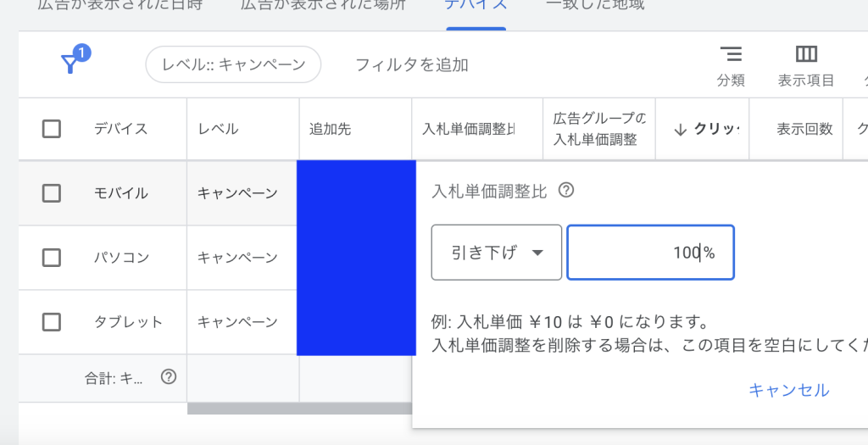
Task: Toggle the select-all header checkbox
Action: click(x=52, y=129)
